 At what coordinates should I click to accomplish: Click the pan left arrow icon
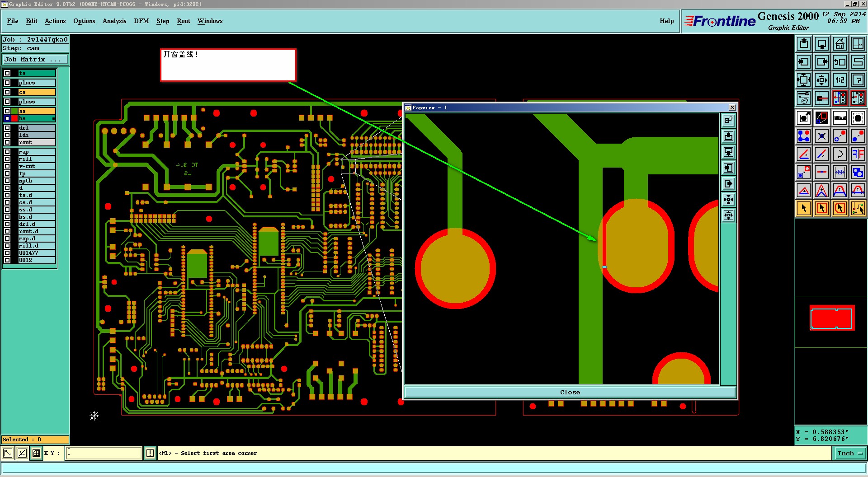[804, 62]
